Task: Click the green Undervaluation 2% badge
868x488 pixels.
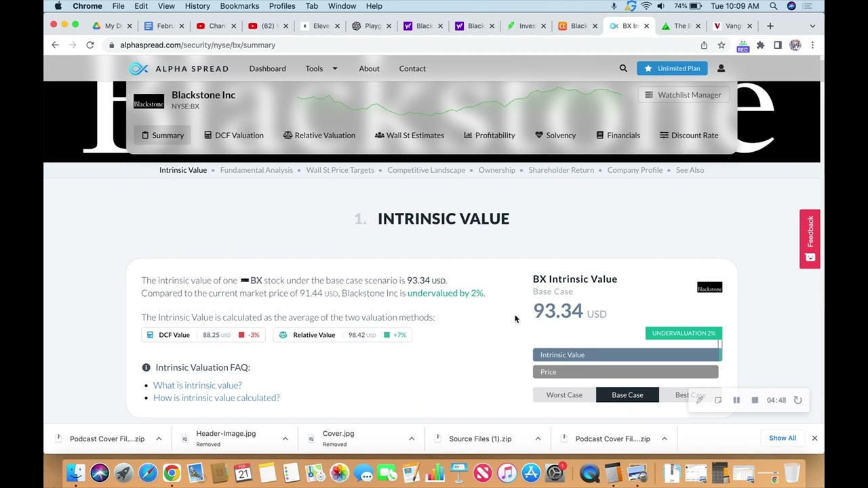Action: [684, 333]
